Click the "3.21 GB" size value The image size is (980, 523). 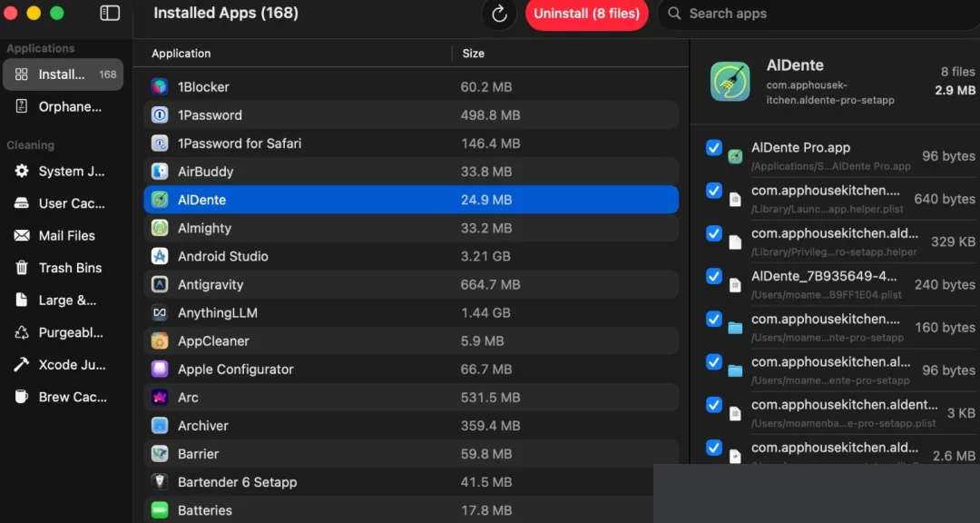485,256
